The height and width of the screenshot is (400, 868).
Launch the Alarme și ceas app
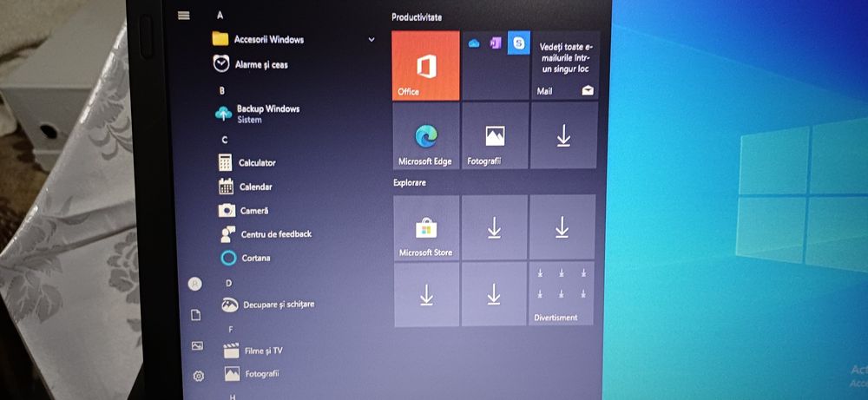[251, 64]
